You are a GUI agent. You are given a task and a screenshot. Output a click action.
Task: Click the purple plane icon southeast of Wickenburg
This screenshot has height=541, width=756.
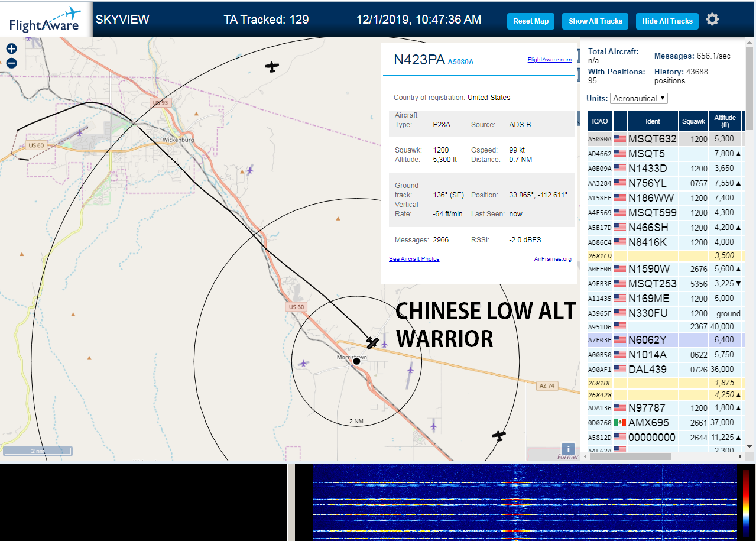point(250,170)
